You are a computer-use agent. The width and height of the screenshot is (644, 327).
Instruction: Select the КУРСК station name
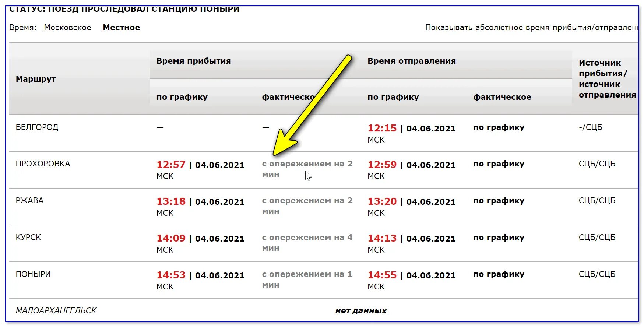(x=28, y=238)
